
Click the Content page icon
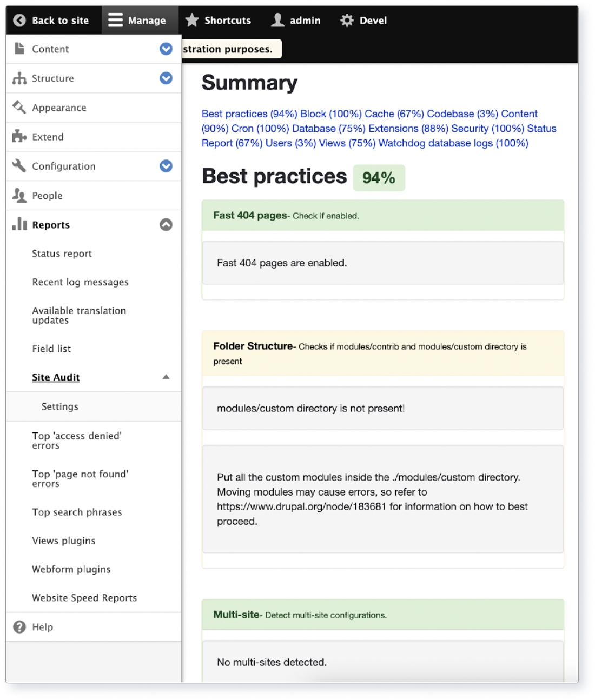[x=19, y=49]
